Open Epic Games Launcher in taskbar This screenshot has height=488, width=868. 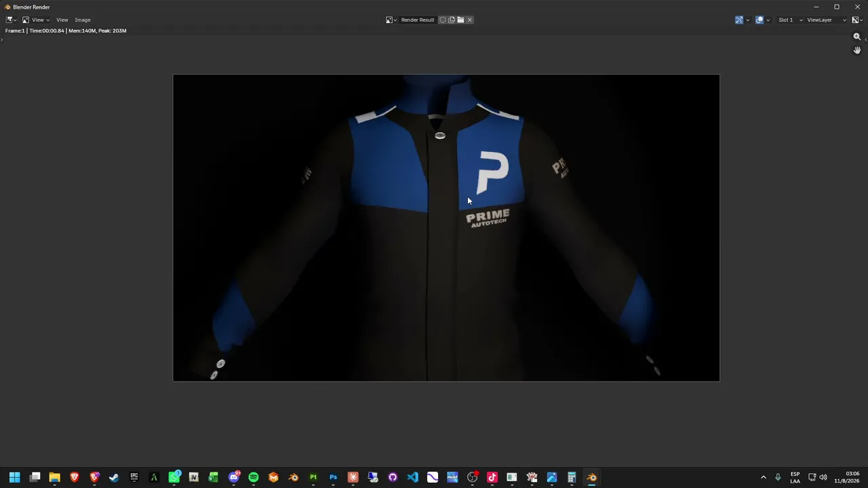(134, 477)
